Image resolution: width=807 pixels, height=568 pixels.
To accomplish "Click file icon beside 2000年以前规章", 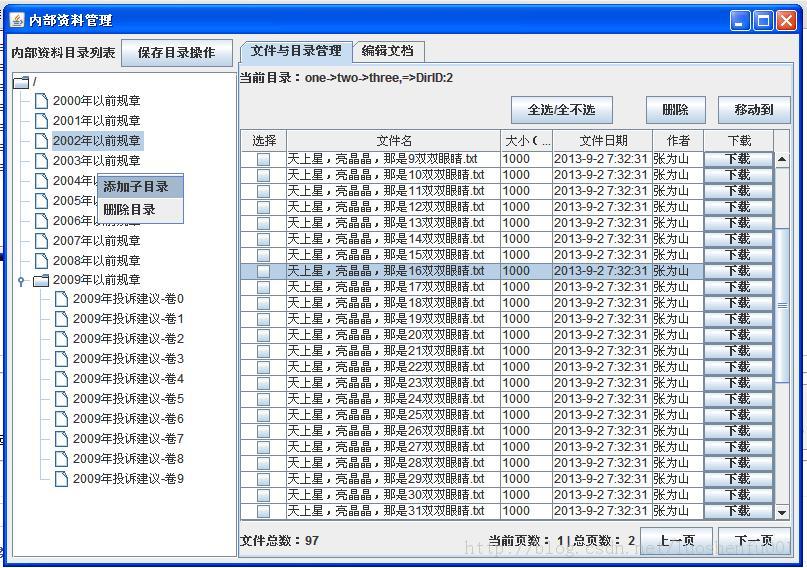I will point(41,100).
